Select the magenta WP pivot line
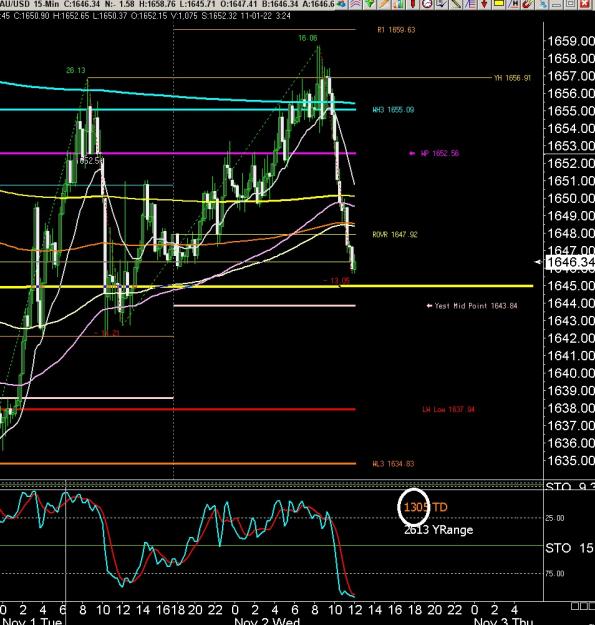The image size is (595, 625). 178,153
